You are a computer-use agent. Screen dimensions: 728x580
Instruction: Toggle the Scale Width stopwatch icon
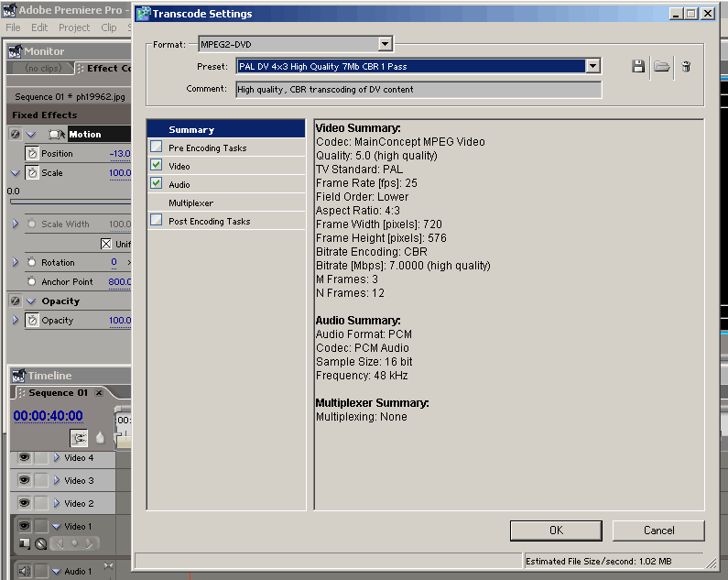[x=31, y=224]
